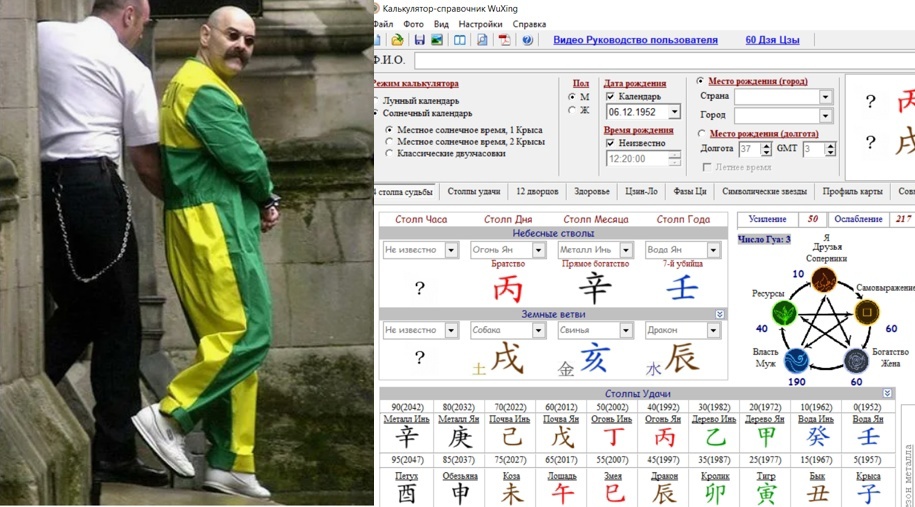The image size is (915, 507).
Task: Open the Огонь Ян day stem dropdown
Action: pyautogui.click(x=539, y=250)
